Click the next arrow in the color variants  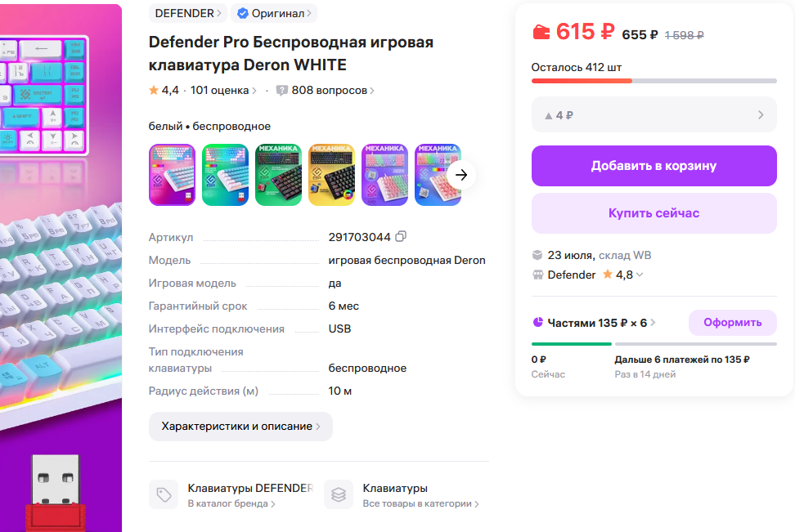460,175
